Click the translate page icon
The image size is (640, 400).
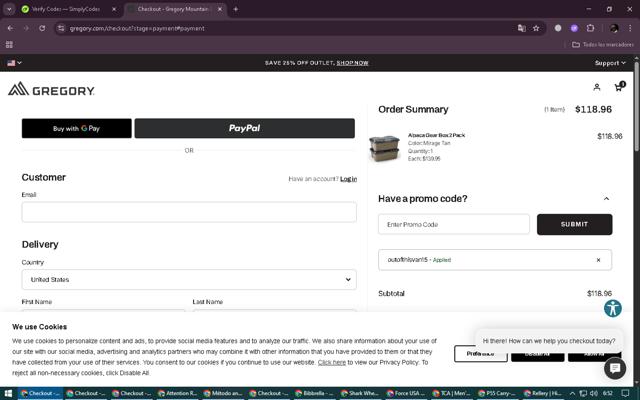point(521,28)
